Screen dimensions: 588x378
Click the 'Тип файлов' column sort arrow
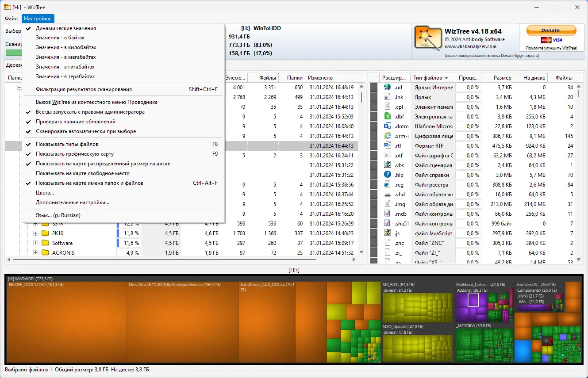[x=446, y=78]
